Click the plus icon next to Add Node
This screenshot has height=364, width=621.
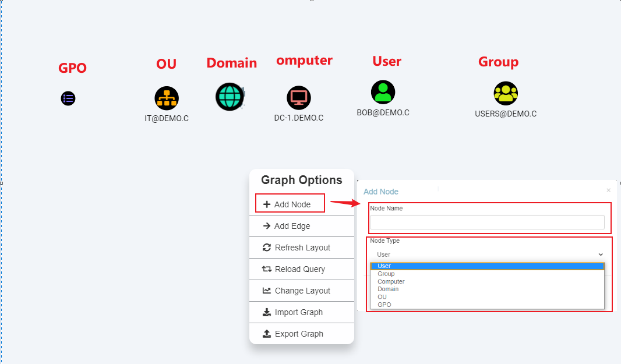(x=266, y=203)
